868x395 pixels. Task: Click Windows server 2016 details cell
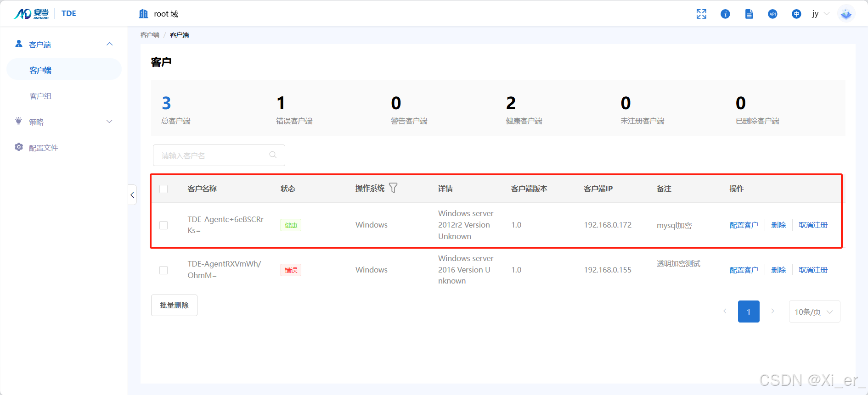[466, 270]
